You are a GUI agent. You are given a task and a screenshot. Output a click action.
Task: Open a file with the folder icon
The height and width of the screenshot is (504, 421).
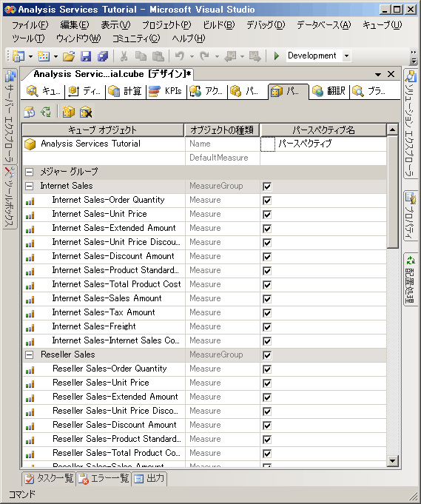click(x=69, y=56)
